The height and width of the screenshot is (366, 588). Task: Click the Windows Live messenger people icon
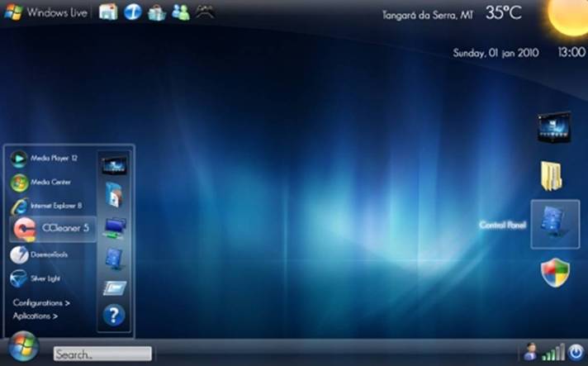click(x=181, y=12)
